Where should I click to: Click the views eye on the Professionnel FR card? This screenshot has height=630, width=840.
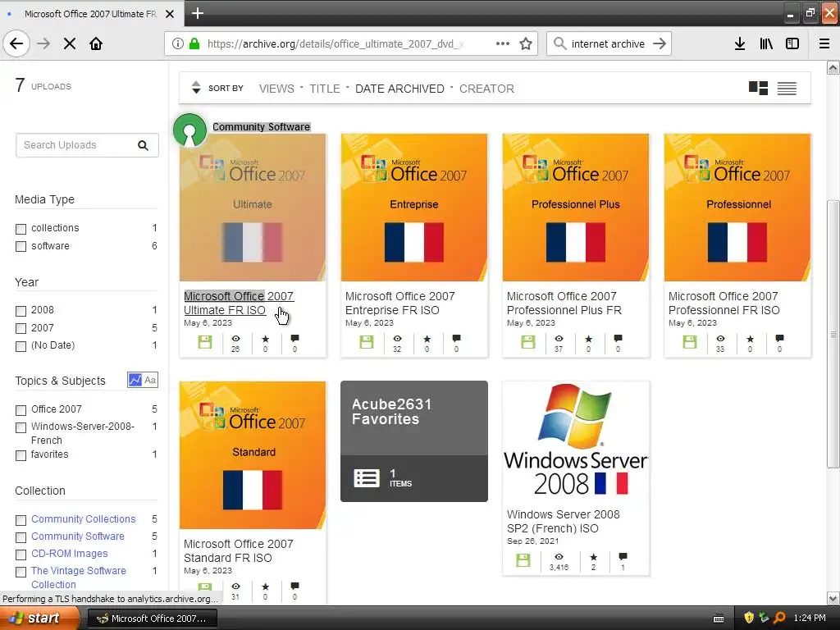click(x=720, y=339)
